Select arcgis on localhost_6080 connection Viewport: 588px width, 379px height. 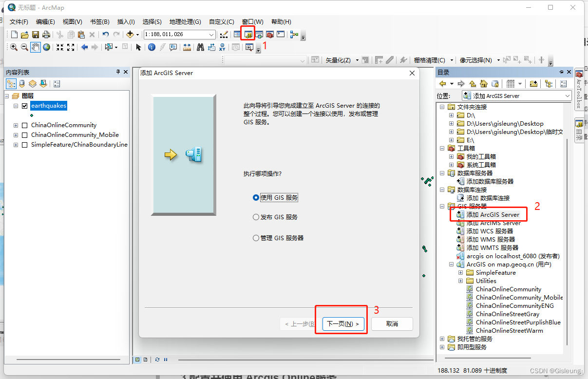click(x=512, y=256)
